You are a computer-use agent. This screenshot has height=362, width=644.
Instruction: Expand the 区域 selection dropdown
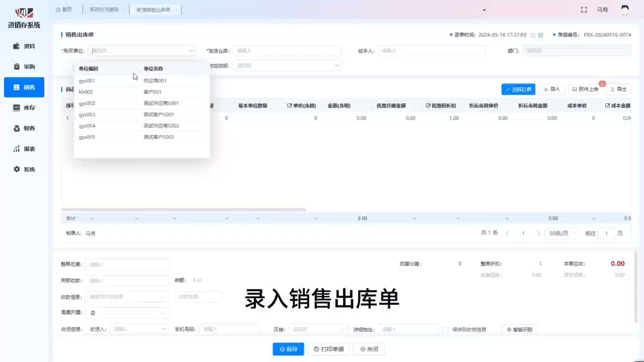pos(317,330)
